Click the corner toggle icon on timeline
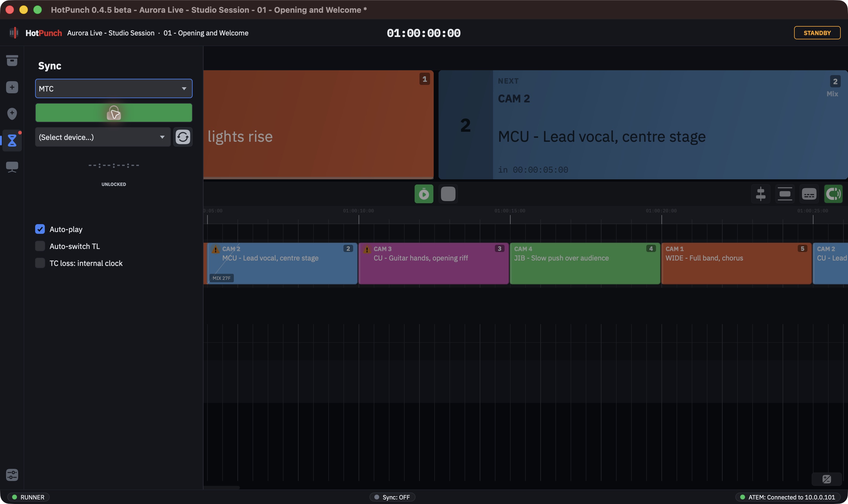Image resolution: width=848 pixels, height=504 pixels. (x=826, y=479)
